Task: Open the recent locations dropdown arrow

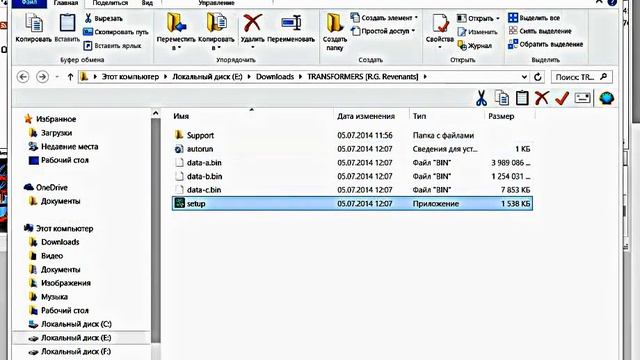Action: tap(57, 77)
